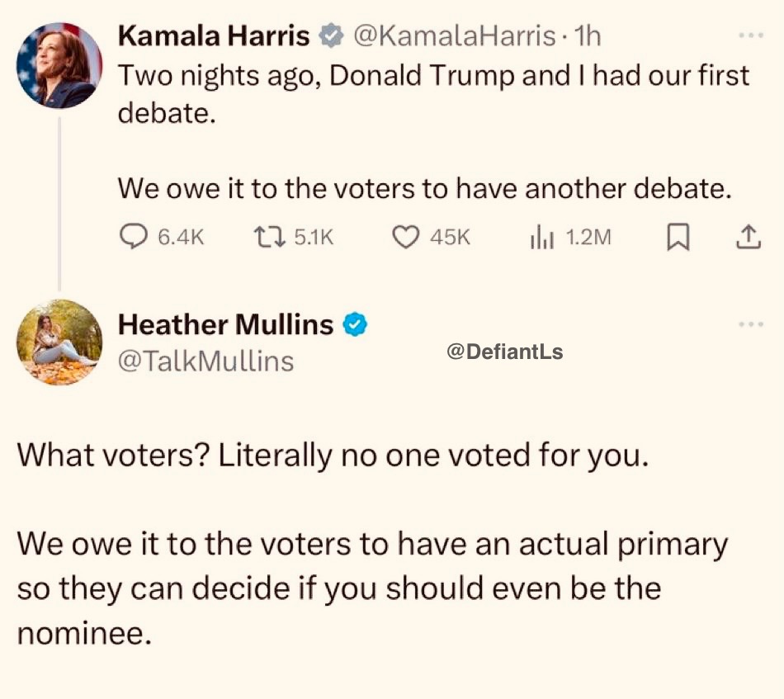784x699 pixels.
Task: Bookmark the Kamala Harris tweet
Action: coord(677,238)
